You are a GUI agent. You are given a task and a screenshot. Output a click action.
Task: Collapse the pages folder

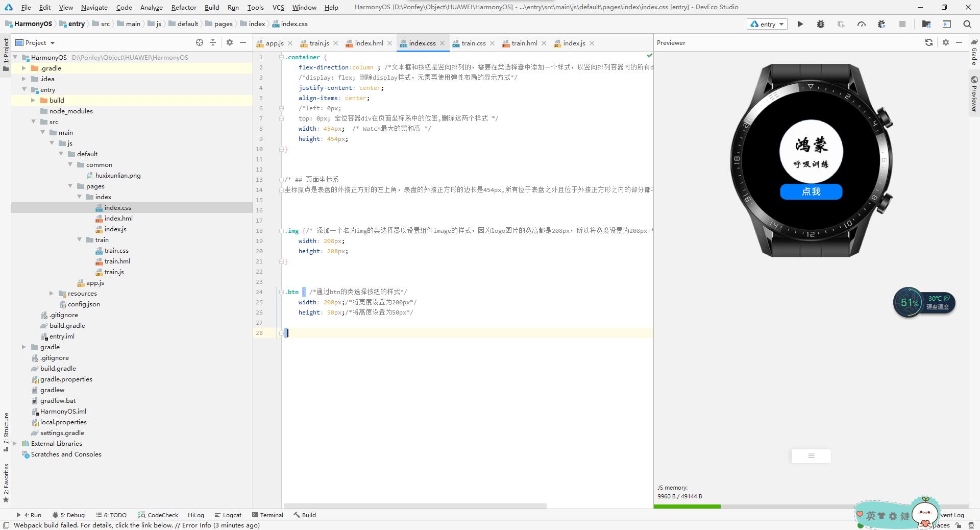tap(70, 186)
